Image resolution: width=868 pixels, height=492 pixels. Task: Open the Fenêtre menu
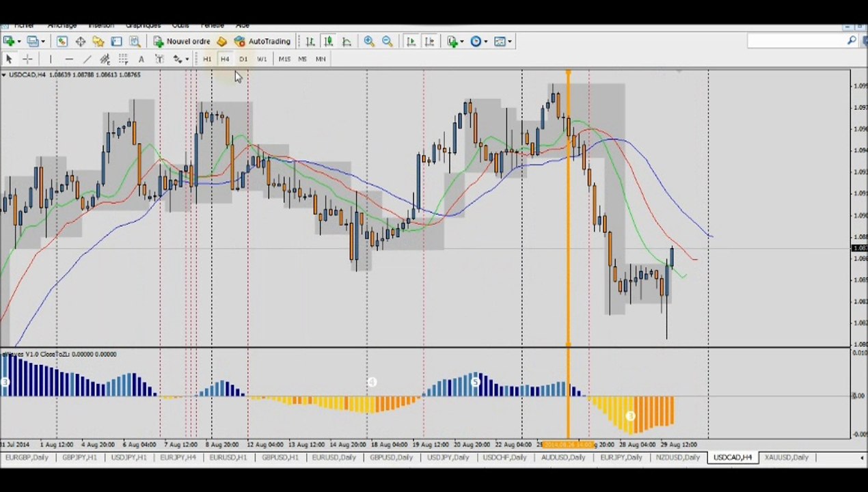coord(212,26)
